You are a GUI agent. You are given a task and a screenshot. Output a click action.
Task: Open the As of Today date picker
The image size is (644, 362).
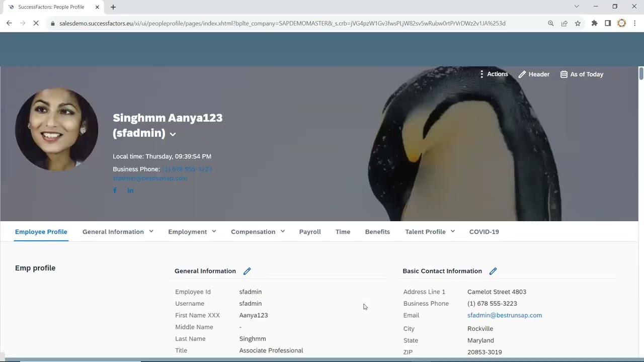(x=582, y=74)
